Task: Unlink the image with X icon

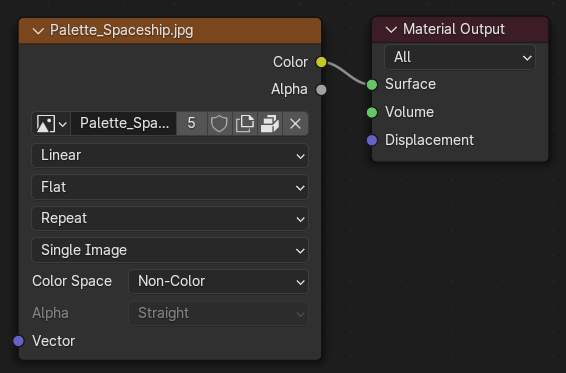Action: [x=295, y=124]
